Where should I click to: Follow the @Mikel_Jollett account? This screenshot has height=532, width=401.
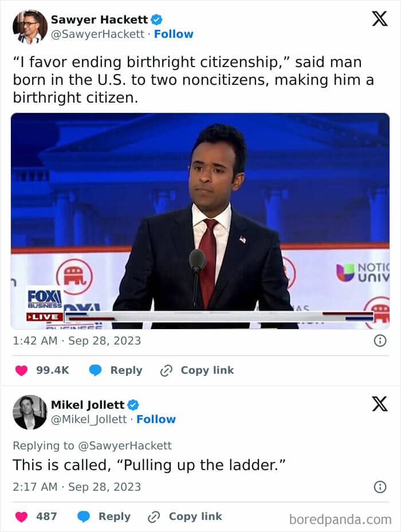(x=156, y=419)
